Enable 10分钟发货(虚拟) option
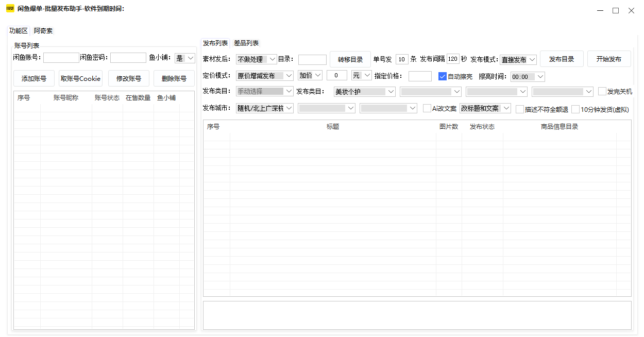The height and width of the screenshot is (337, 644). pyautogui.click(x=575, y=109)
